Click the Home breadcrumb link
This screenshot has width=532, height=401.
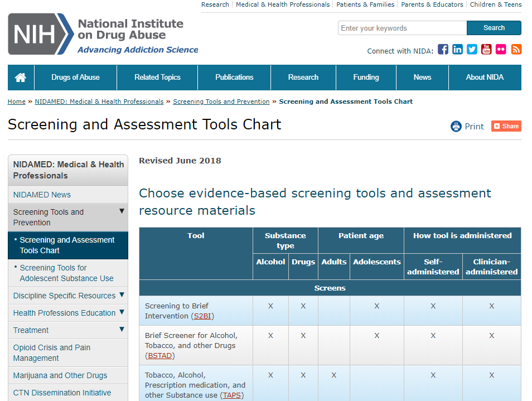(17, 102)
